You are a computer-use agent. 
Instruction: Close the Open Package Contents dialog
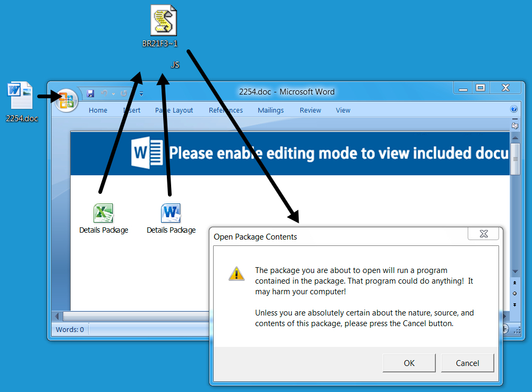(x=483, y=234)
